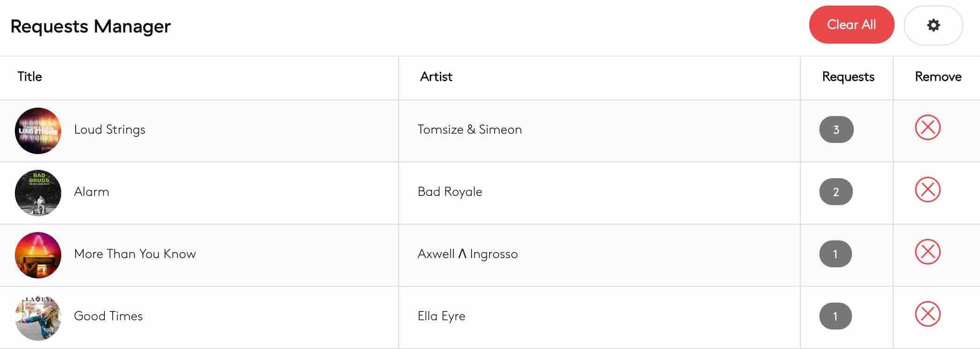Sort by the Artist column header
This screenshot has width=980, height=349.
point(436,77)
